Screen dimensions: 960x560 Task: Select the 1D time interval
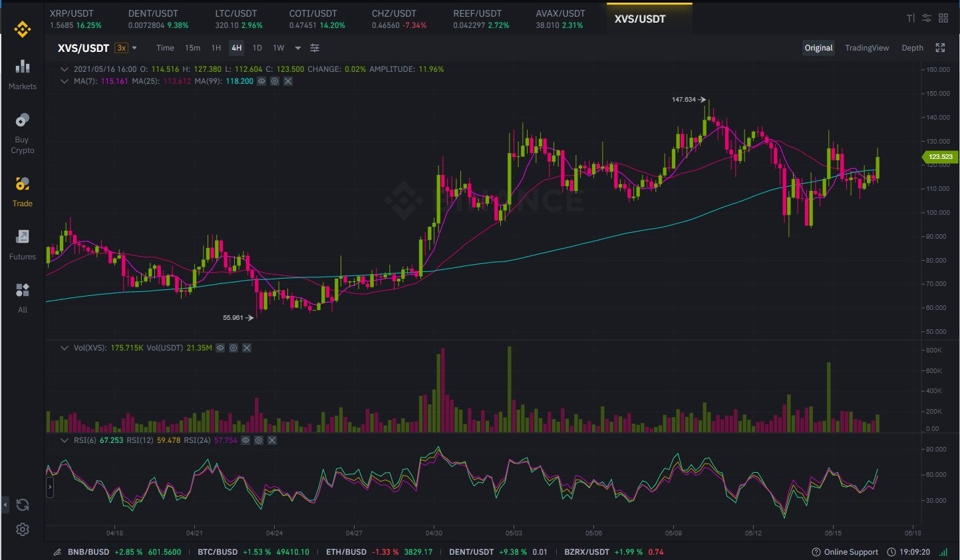(x=257, y=48)
